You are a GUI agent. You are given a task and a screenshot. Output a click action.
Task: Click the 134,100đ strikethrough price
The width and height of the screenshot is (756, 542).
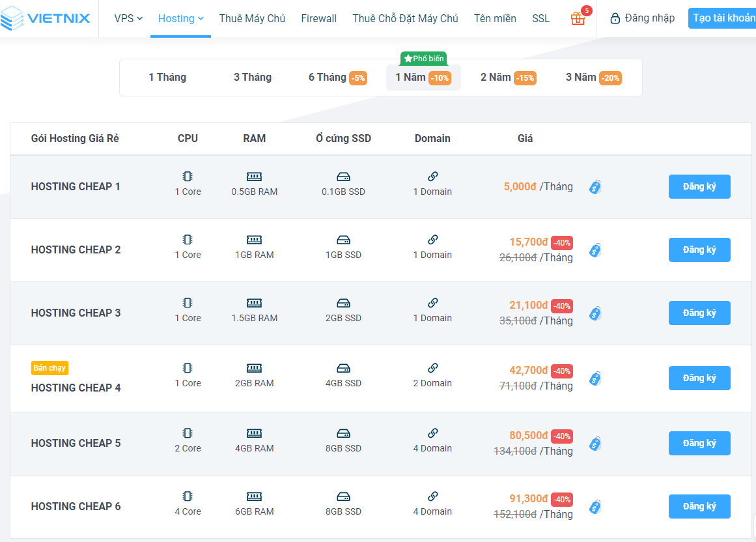point(515,451)
